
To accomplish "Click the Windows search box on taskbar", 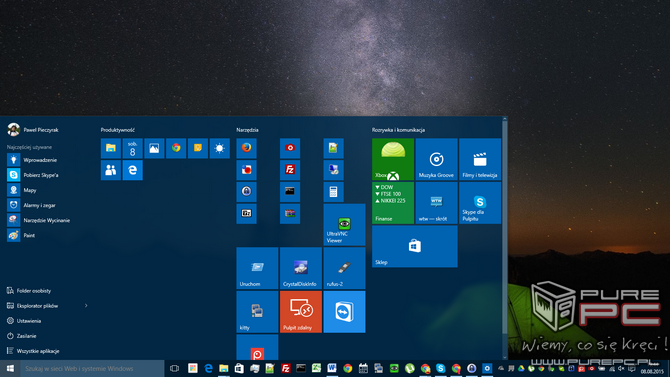I will 92,368.
